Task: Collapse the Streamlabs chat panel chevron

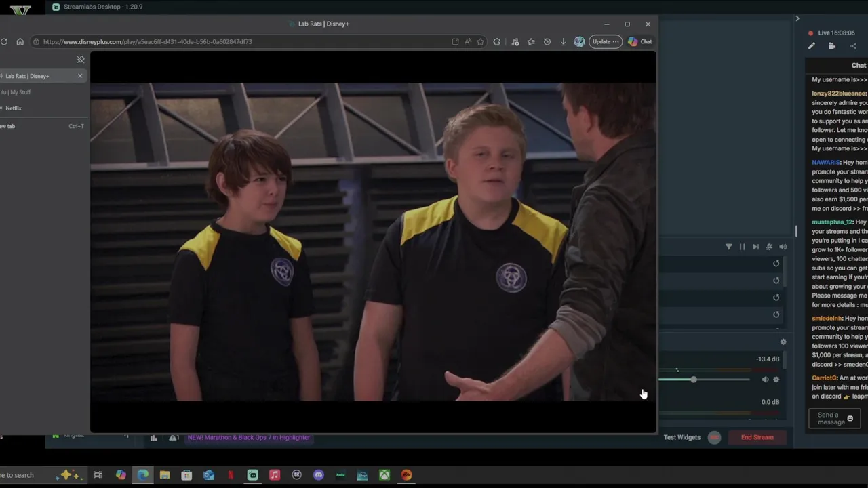Action: (x=797, y=18)
